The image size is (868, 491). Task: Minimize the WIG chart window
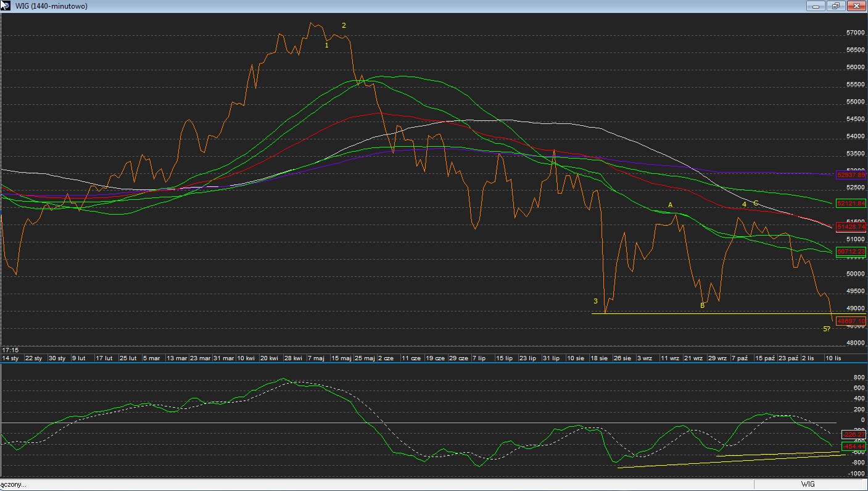tap(816, 6)
